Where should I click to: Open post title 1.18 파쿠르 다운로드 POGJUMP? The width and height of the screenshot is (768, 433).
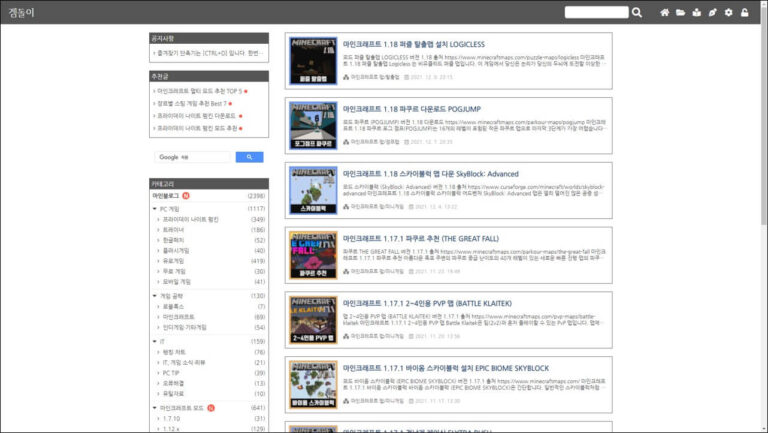pos(412,109)
